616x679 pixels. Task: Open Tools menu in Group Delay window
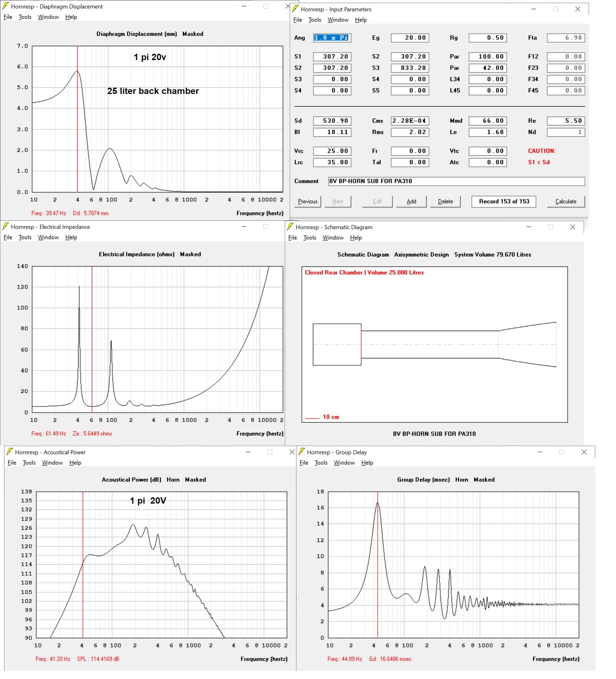pos(321,463)
